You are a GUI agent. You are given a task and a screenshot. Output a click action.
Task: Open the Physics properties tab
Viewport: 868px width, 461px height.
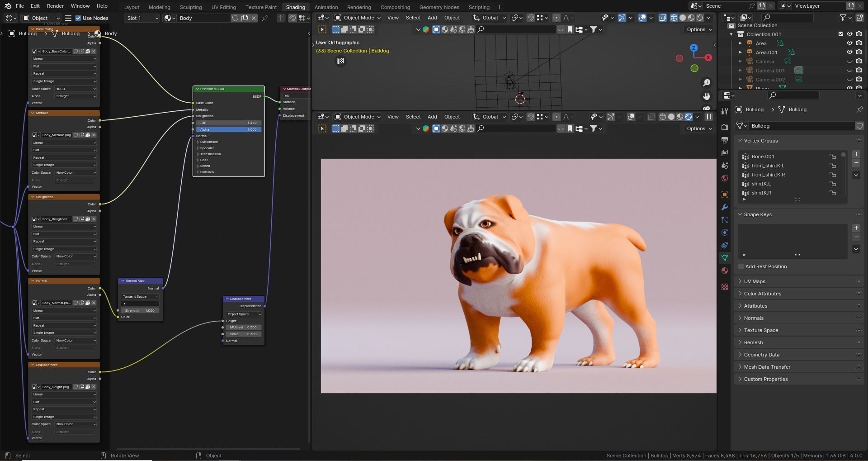click(x=725, y=233)
